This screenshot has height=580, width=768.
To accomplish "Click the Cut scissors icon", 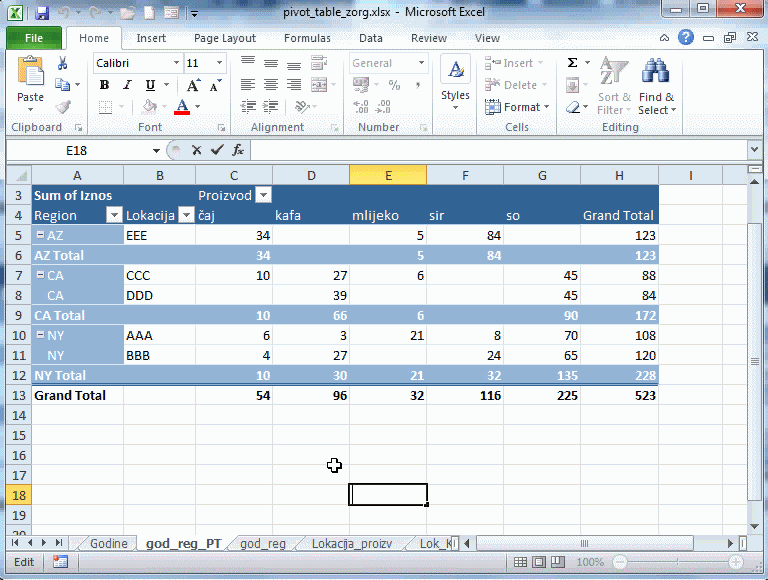I will tap(63, 64).
